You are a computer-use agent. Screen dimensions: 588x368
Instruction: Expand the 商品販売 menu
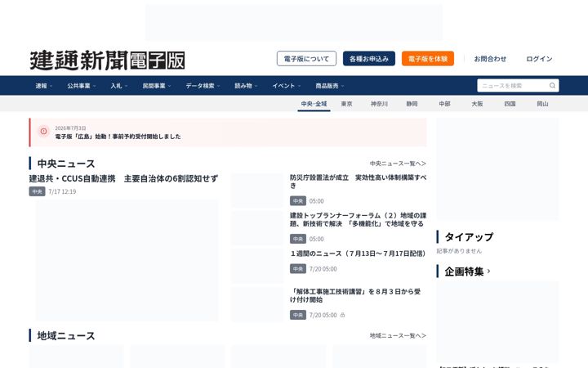(330, 86)
